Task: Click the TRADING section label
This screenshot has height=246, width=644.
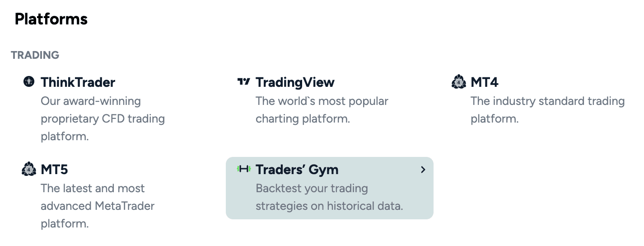Action: point(35,55)
